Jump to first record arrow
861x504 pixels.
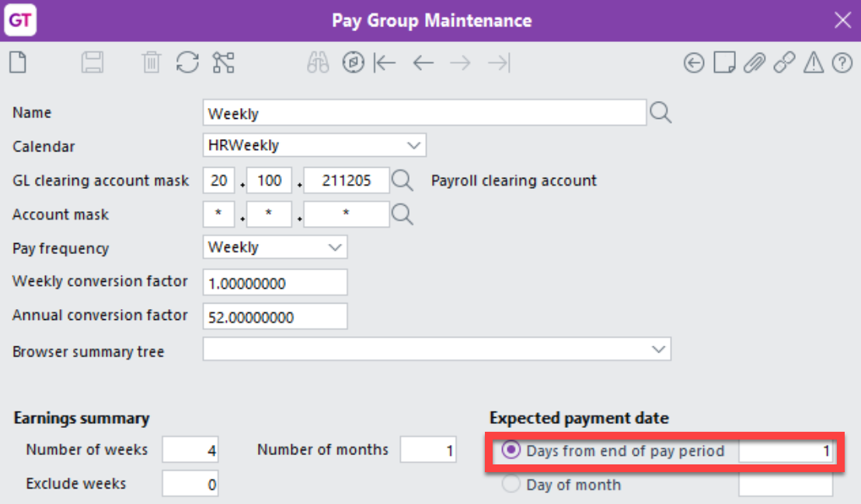coord(385,63)
